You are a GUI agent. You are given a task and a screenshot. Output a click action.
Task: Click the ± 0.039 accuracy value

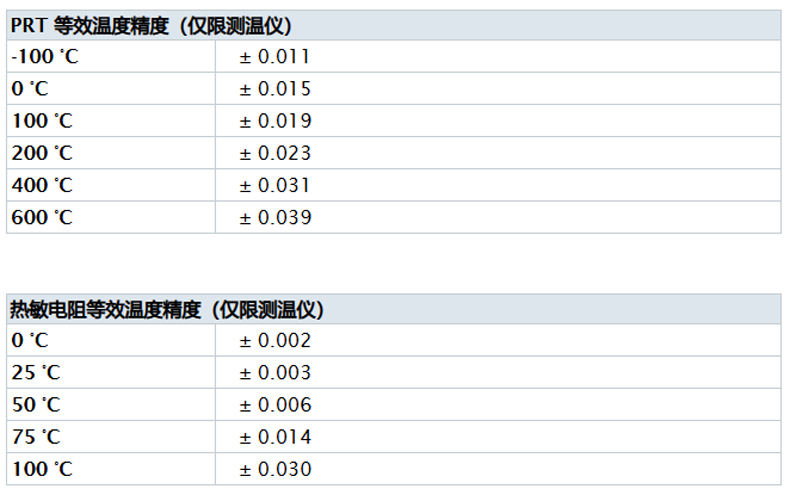(275, 217)
